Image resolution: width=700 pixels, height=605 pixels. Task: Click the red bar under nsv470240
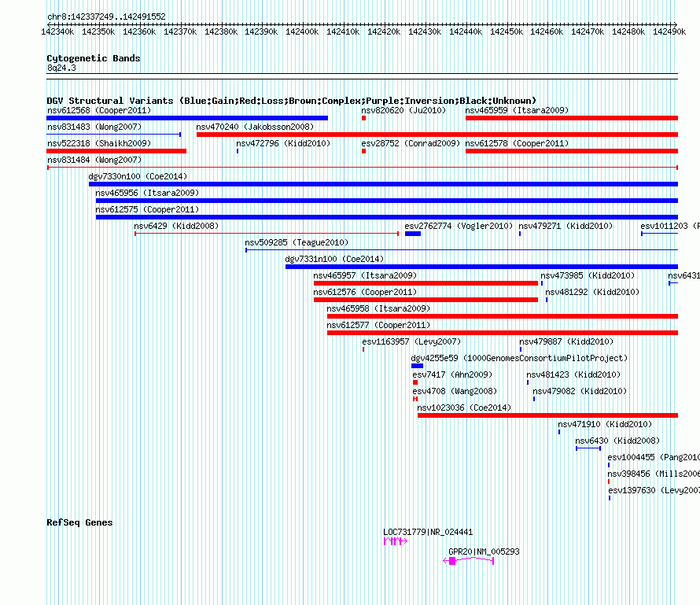437,135
